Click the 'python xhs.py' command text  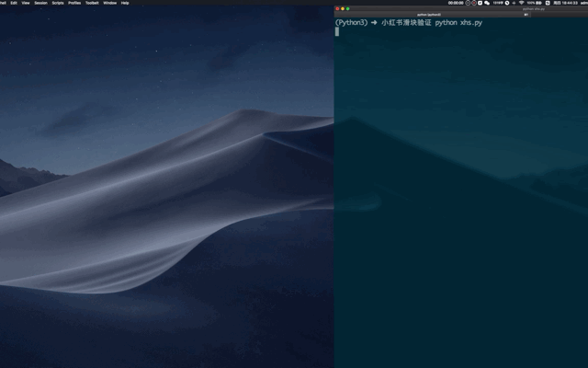[458, 22]
